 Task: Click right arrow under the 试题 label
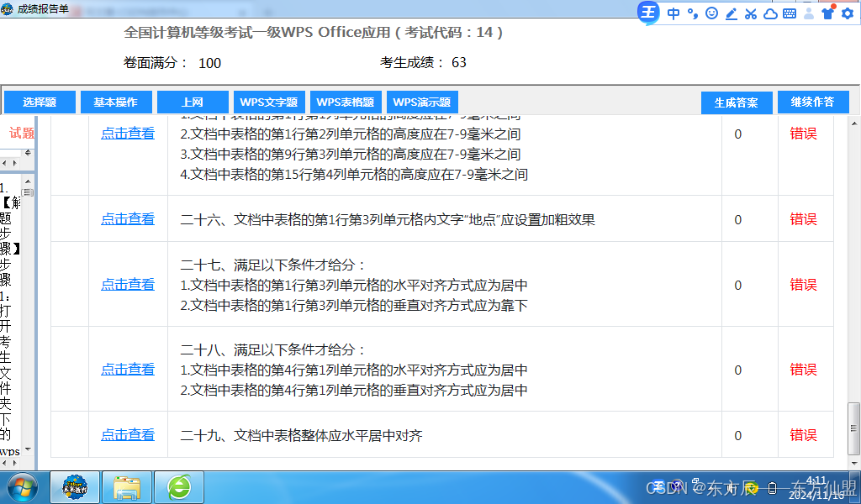15,163
